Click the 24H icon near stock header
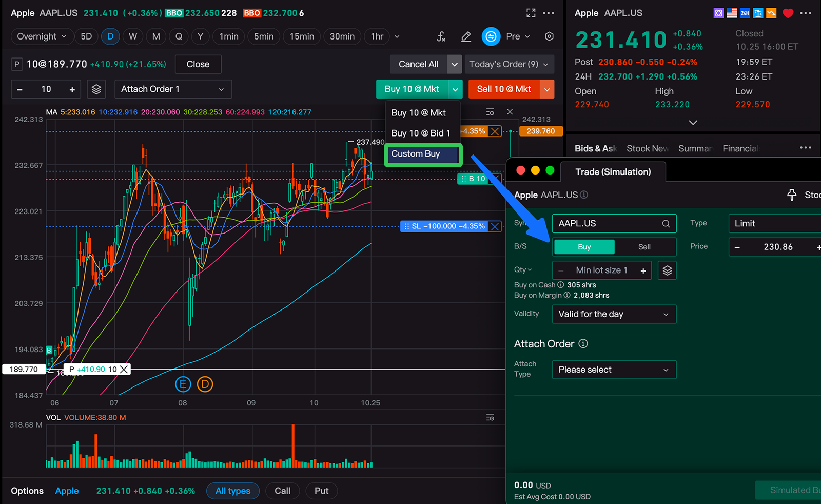The height and width of the screenshot is (504, 821). click(745, 13)
